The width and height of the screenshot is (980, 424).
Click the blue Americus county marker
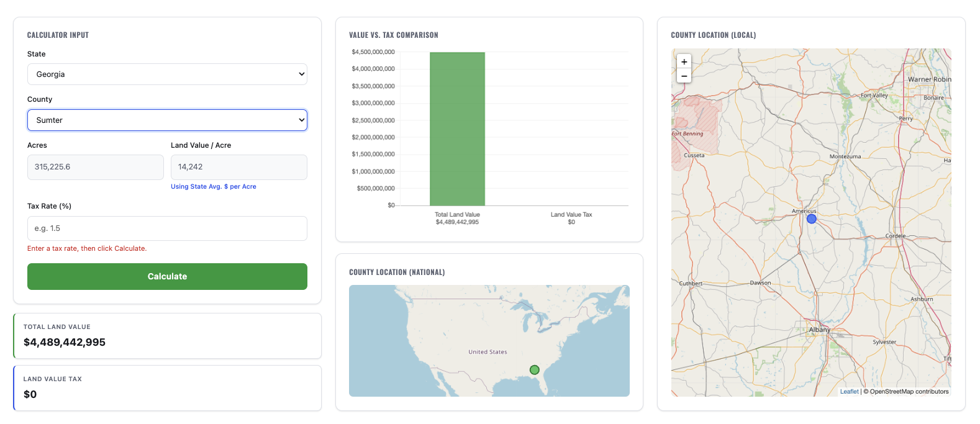[811, 219]
